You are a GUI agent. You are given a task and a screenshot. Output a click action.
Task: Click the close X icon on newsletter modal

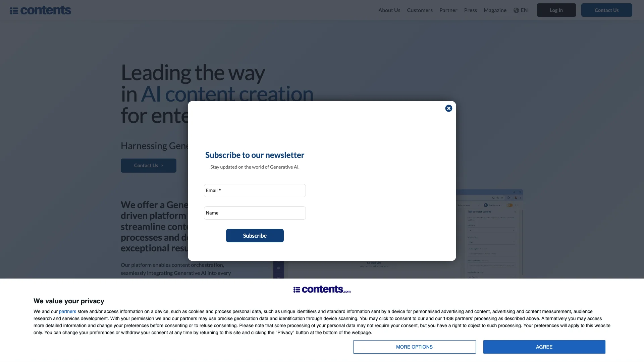(448, 107)
